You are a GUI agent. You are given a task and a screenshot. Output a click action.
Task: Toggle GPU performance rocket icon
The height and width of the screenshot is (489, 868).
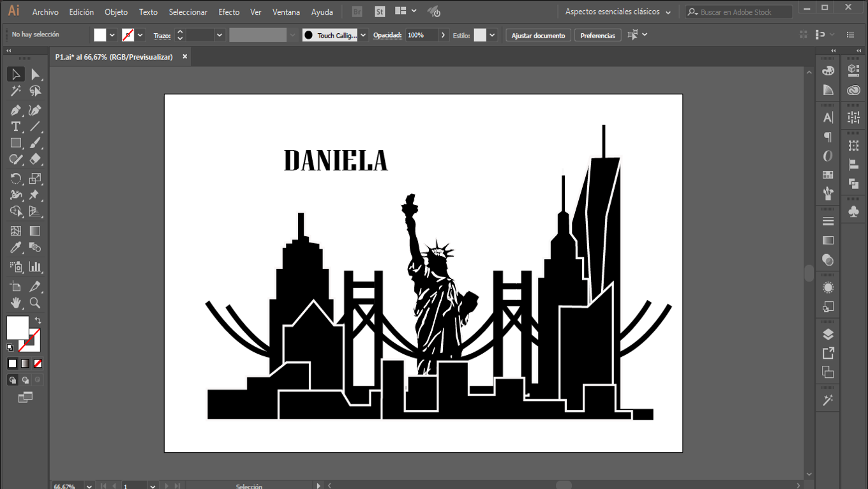433,11
